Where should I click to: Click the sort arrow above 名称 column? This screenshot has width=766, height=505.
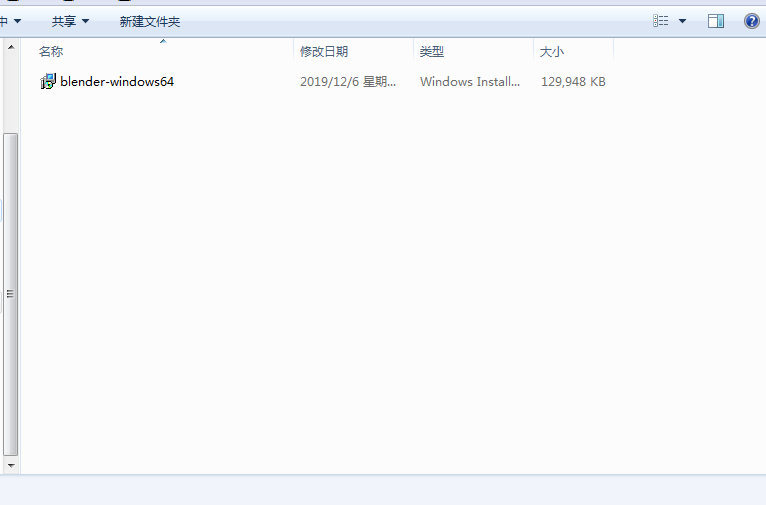click(x=163, y=42)
